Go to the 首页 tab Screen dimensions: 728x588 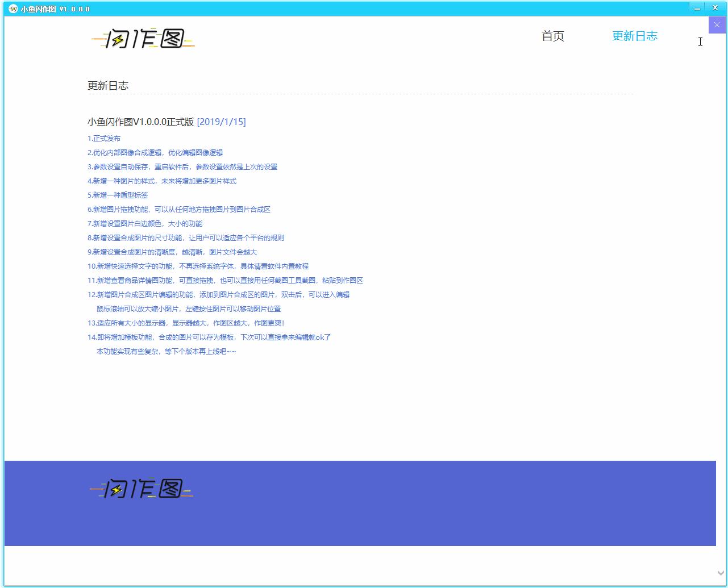tap(552, 36)
